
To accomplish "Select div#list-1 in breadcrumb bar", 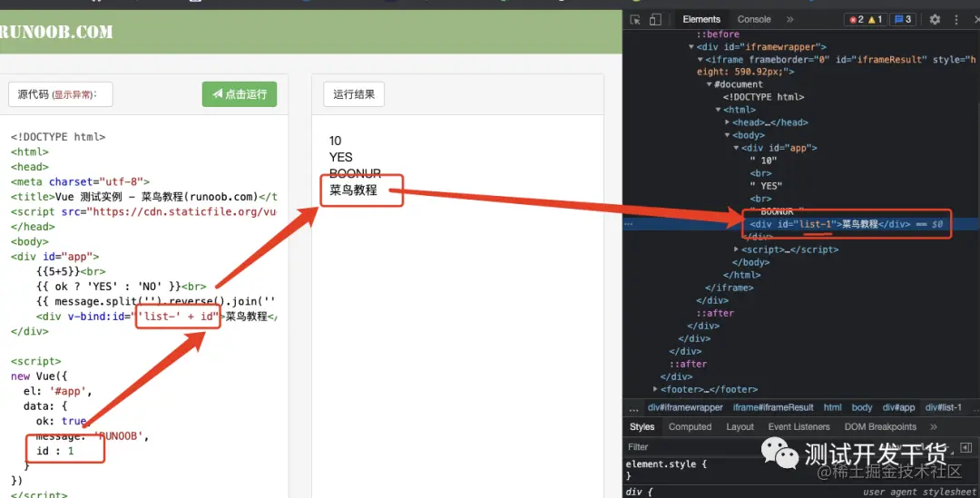I will [944, 407].
